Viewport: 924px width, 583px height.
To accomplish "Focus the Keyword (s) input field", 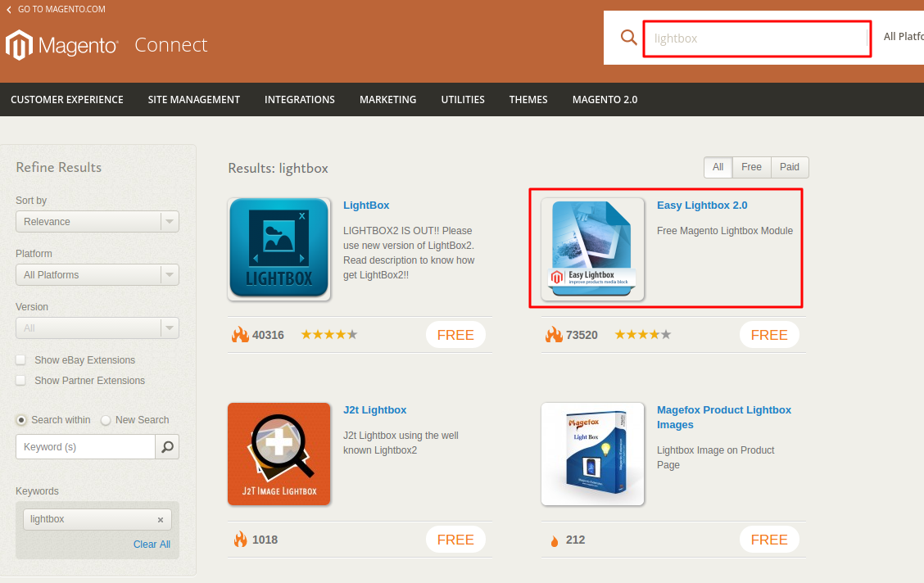I will pos(85,447).
